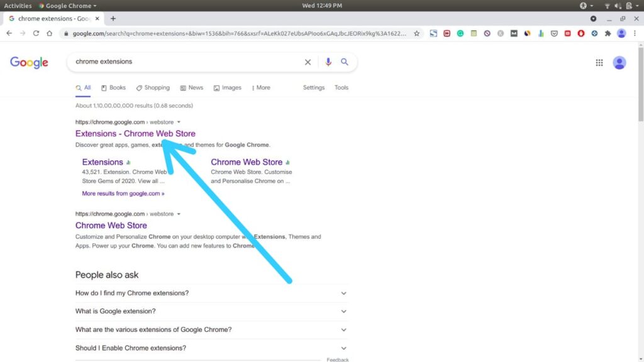Clear the search box with the X
Image resolution: width=644 pixels, height=362 pixels.
[x=308, y=62]
